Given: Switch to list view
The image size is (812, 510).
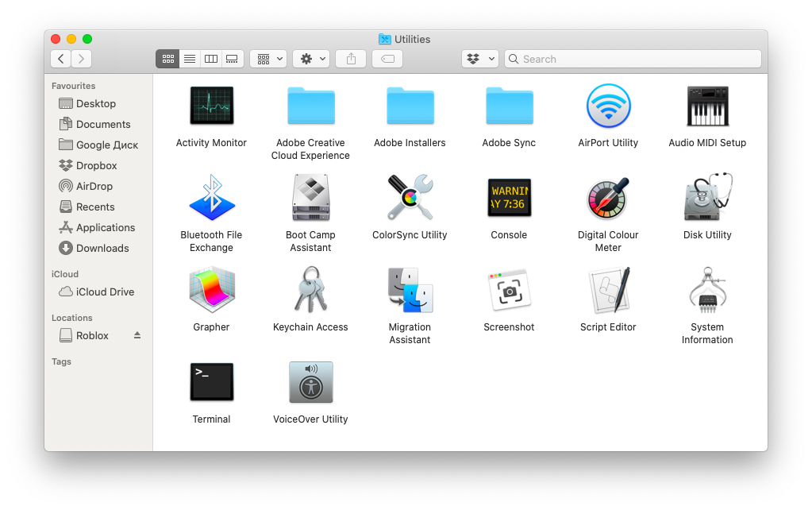Looking at the screenshot, I should point(190,59).
